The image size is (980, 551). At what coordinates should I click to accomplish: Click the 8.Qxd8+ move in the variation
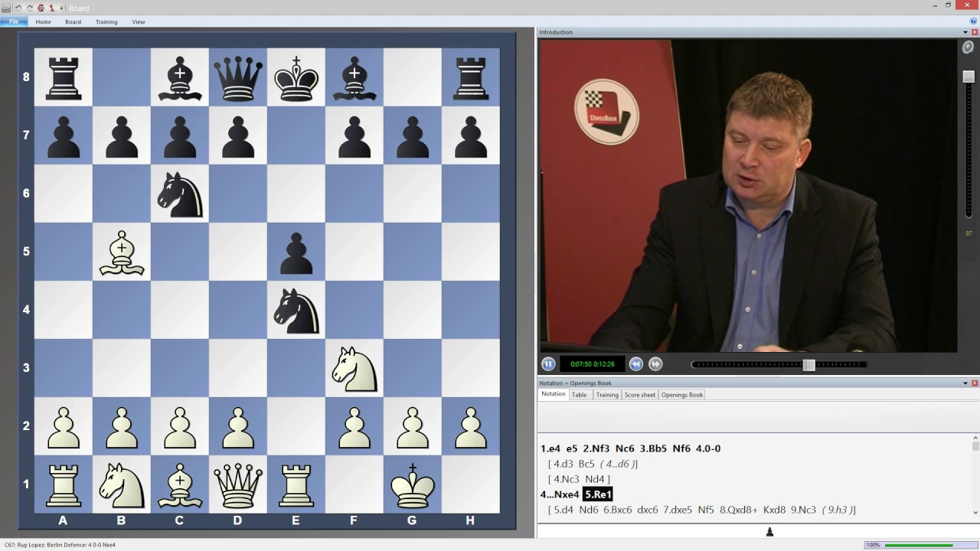(738, 510)
